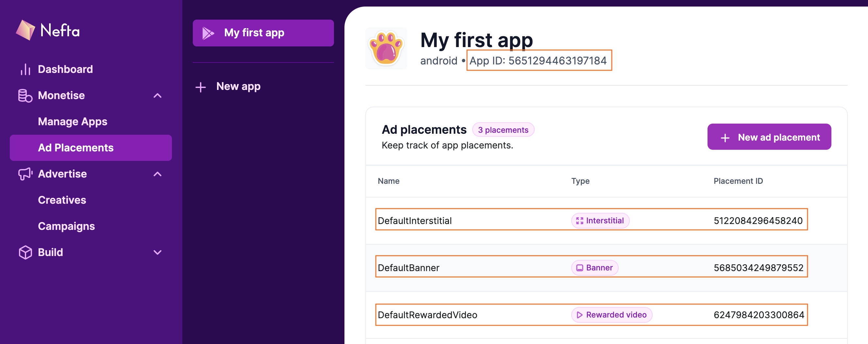Open Creatives under Advertise

tap(62, 200)
